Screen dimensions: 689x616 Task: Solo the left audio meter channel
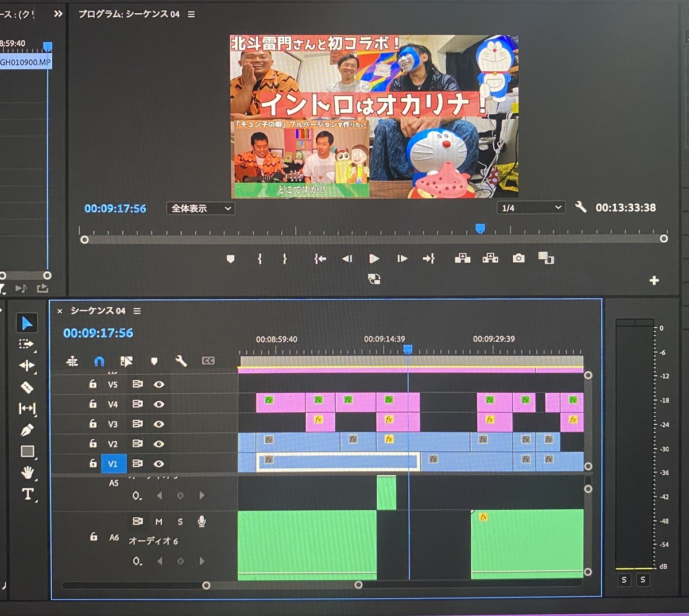pos(624,580)
